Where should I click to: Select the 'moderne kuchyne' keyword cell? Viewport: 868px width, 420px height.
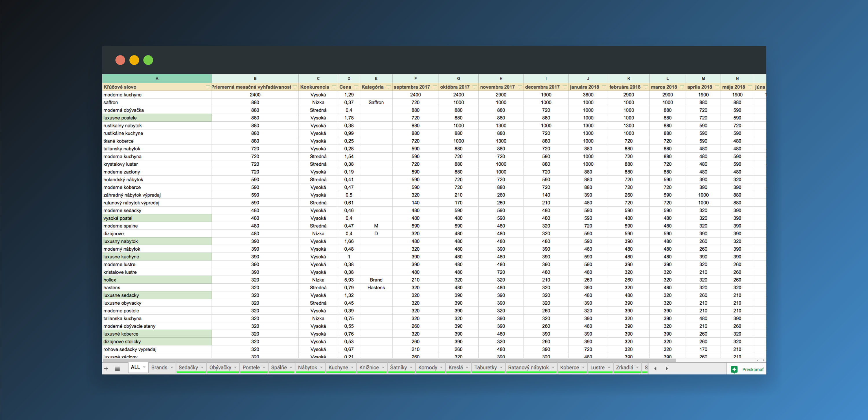click(157, 95)
